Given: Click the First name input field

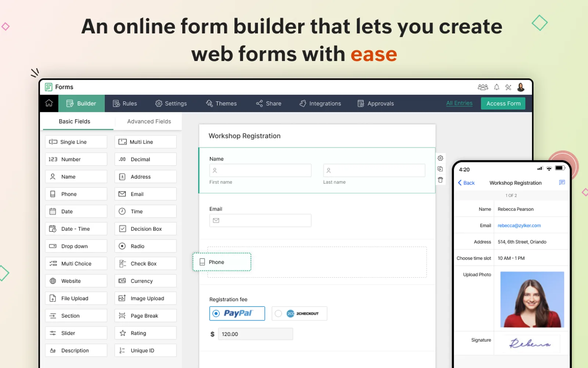Looking at the screenshot, I should [260, 170].
